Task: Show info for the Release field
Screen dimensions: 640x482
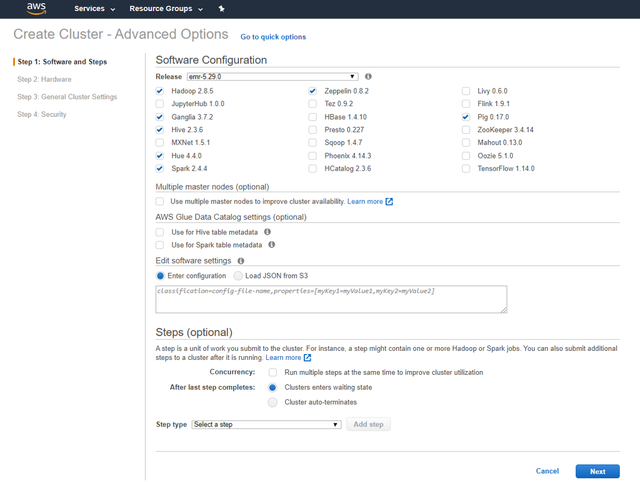Action: click(x=368, y=76)
